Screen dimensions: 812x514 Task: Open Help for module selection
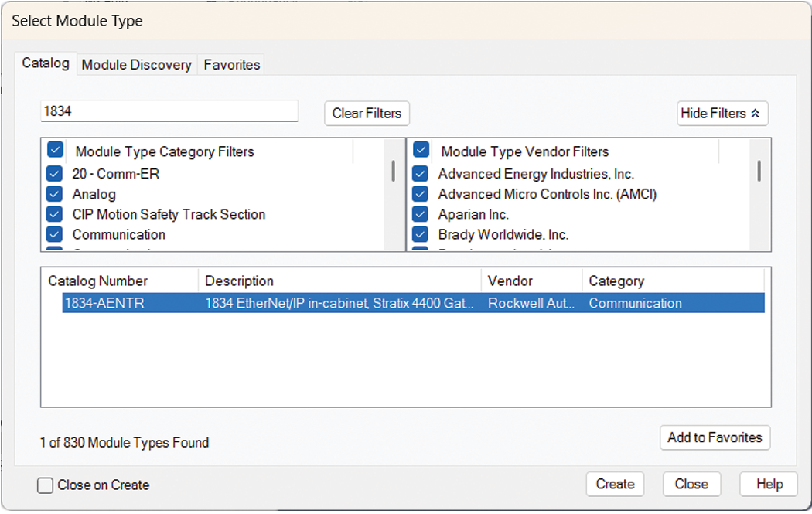tap(769, 485)
